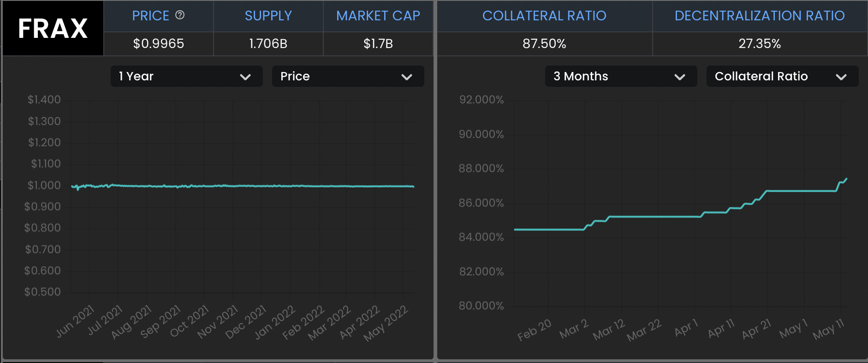Expand the Price metric dropdown
The height and width of the screenshot is (363, 868).
click(x=348, y=76)
